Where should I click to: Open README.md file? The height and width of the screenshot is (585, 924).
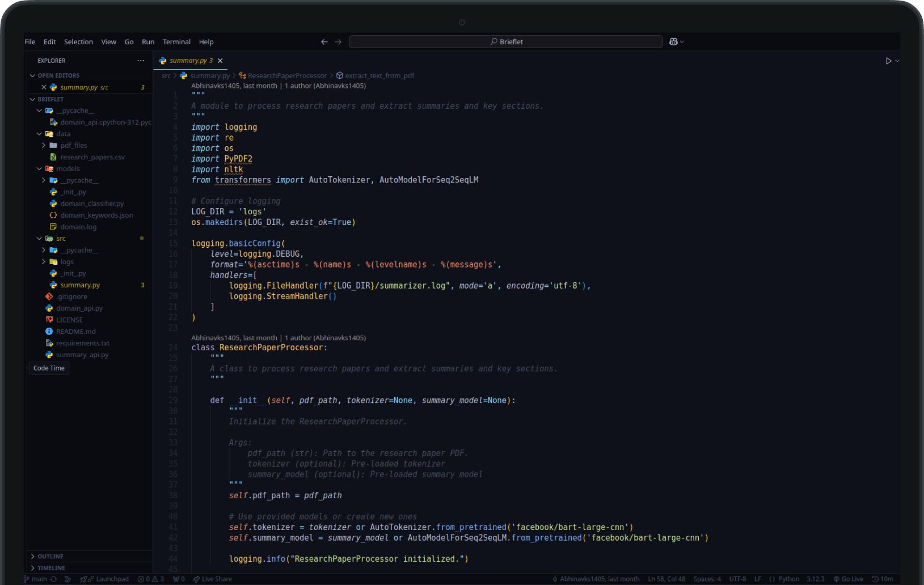pyautogui.click(x=90, y=332)
